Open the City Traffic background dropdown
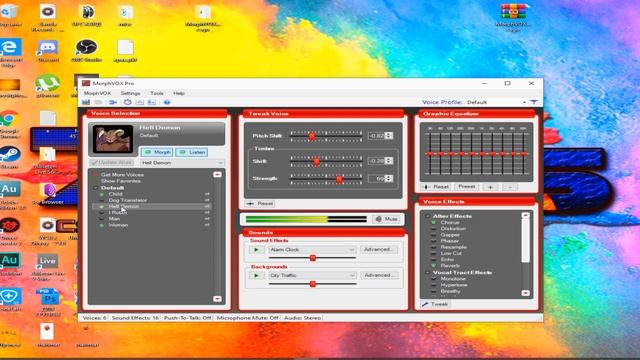The width and height of the screenshot is (640, 360). point(312,276)
